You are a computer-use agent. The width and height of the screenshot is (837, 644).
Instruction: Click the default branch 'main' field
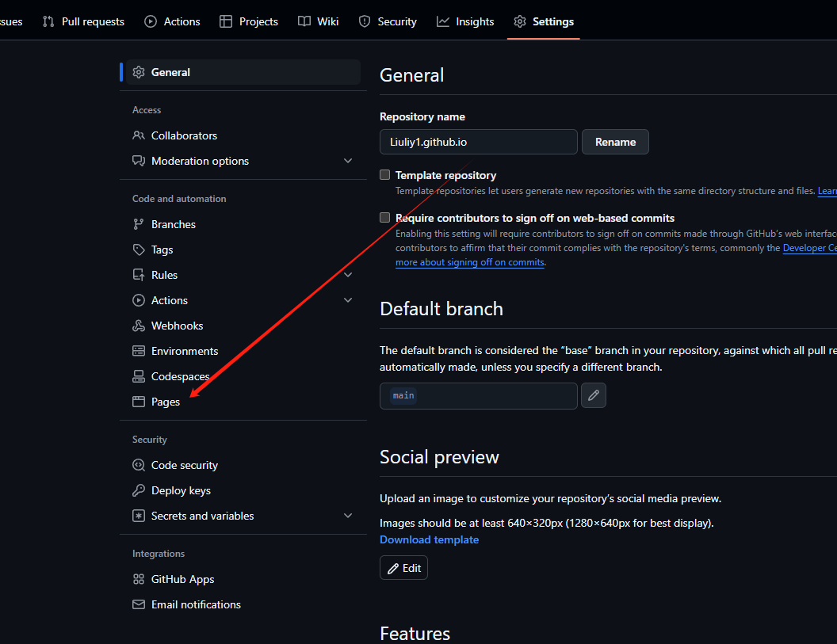coord(478,395)
